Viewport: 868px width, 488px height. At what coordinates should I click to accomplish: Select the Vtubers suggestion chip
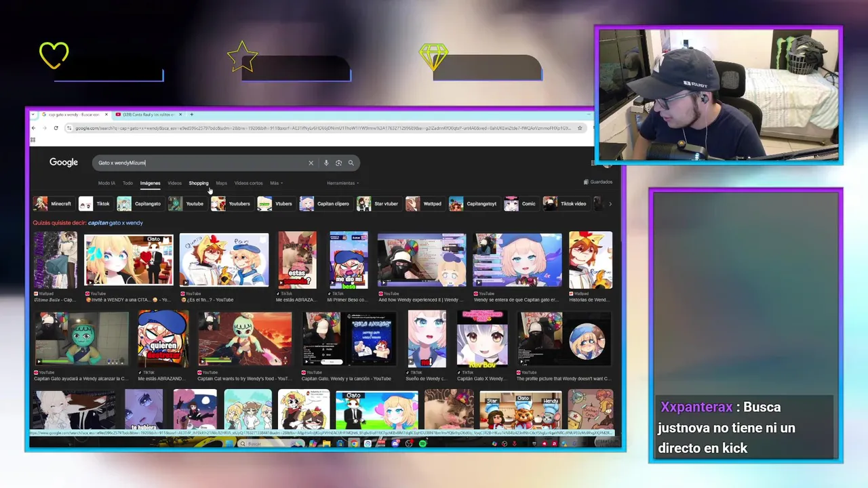click(275, 204)
